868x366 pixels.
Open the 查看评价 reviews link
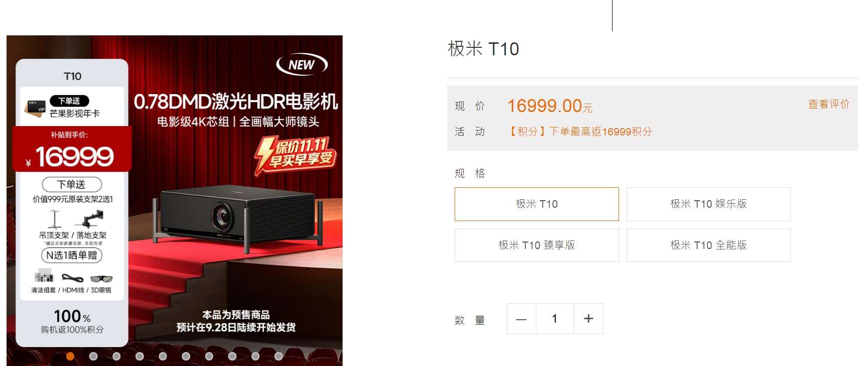(x=829, y=104)
